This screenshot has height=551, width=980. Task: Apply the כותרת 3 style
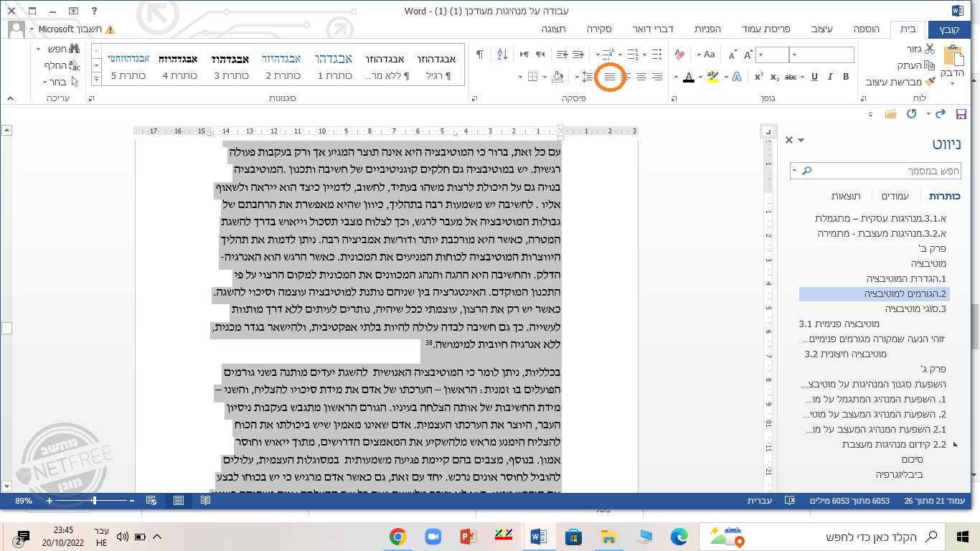coord(230,66)
